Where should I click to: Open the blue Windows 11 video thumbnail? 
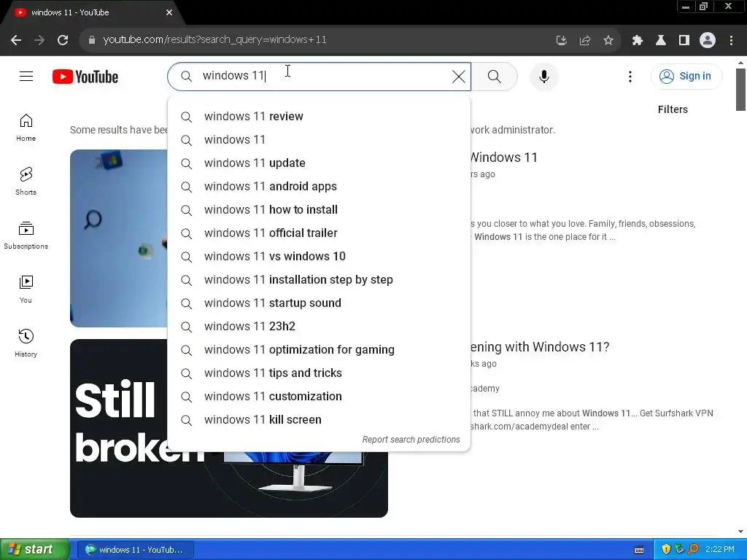[119, 238]
